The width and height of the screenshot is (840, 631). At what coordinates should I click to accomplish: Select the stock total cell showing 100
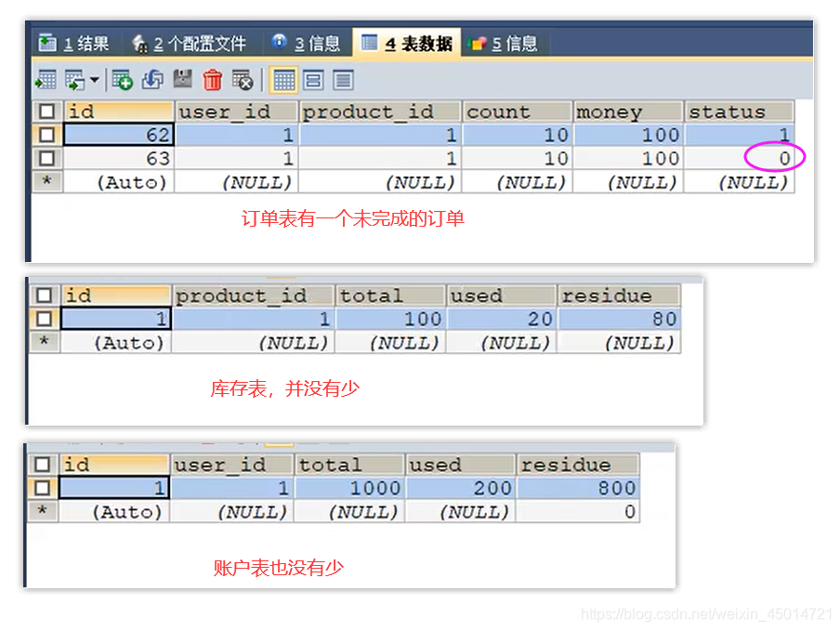390,319
